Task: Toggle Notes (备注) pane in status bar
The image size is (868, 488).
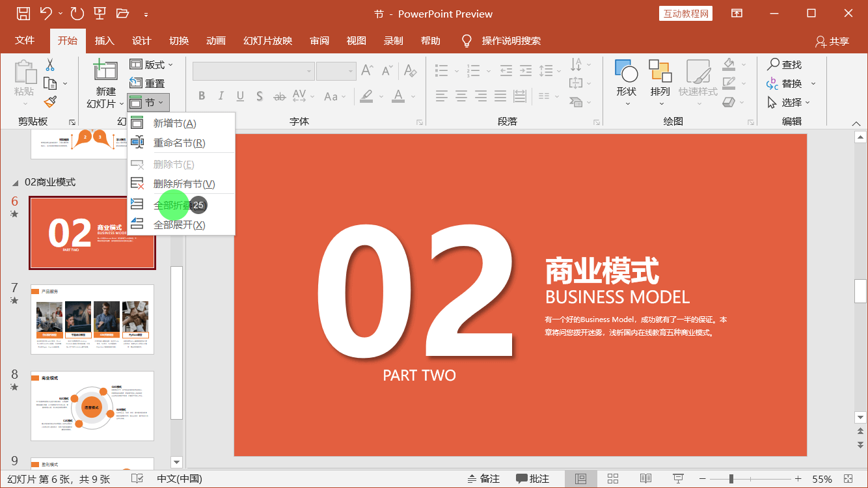Action: tap(484, 479)
